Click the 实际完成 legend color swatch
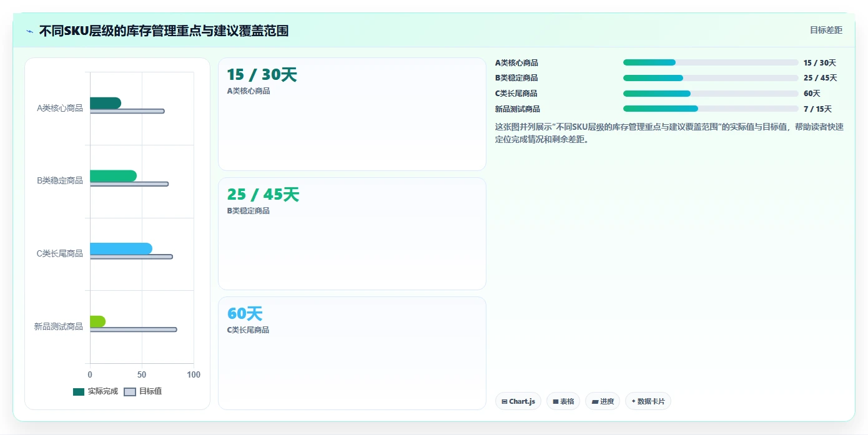Screen dimensions: 868x435 click(x=79, y=392)
